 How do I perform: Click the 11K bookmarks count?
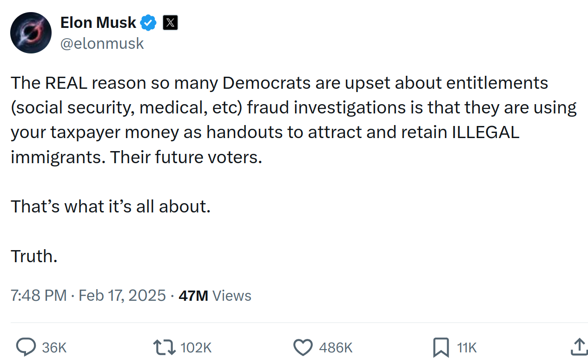click(x=467, y=348)
